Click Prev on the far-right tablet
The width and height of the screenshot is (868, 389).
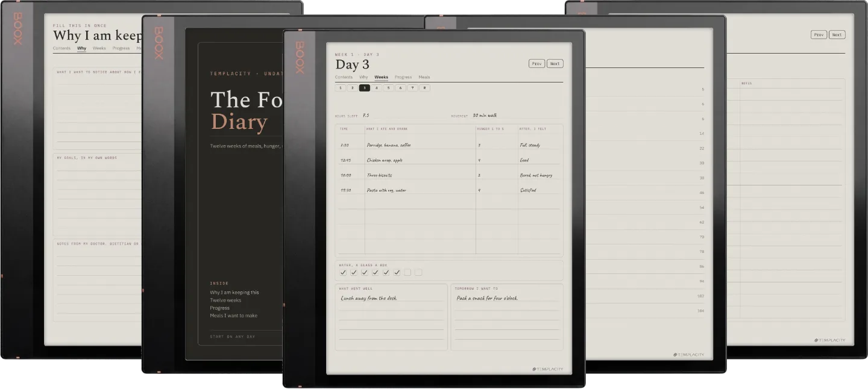[819, 34]
